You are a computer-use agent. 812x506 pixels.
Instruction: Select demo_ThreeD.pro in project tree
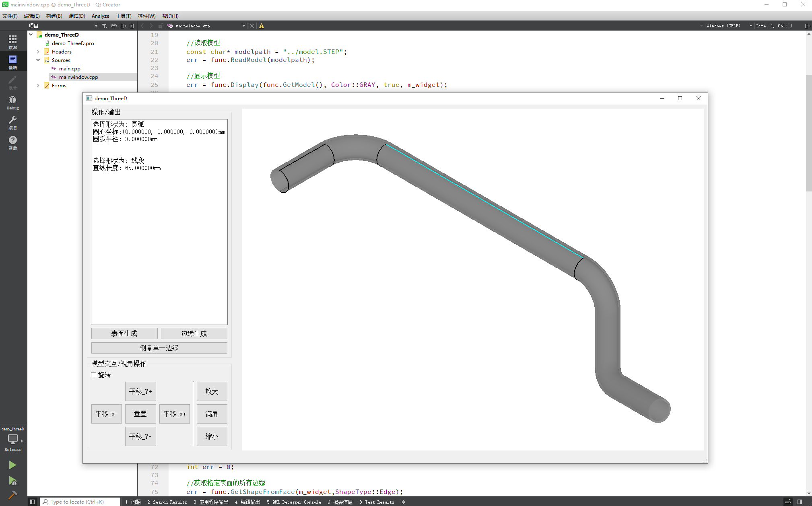tap(73, 43)
